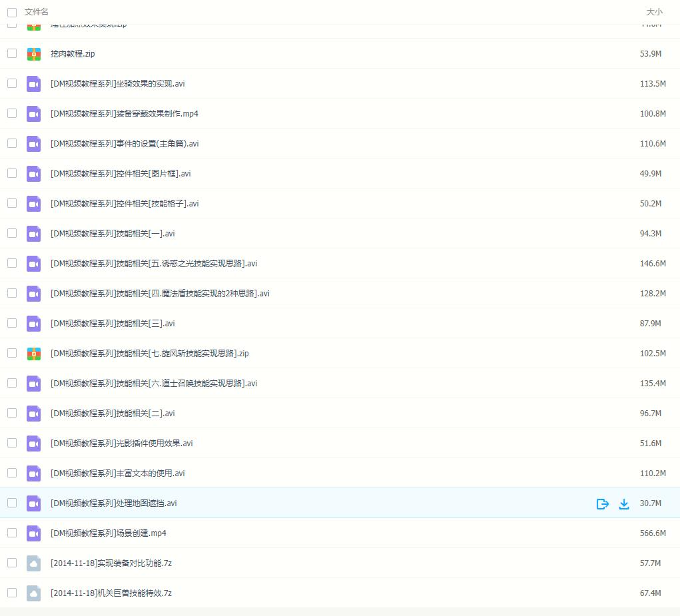The image size is (680, 616).
Task: Sort by the 文件名 column header
Action: 37,12
